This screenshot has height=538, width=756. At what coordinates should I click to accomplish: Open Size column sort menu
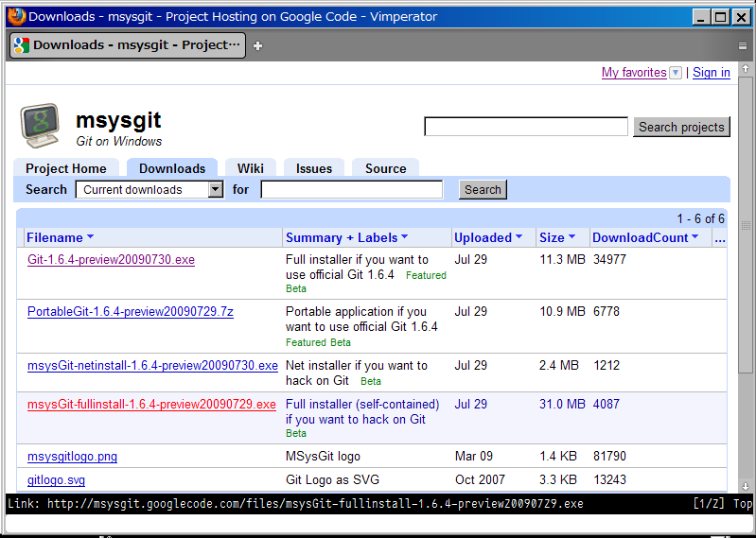point(557,237)
